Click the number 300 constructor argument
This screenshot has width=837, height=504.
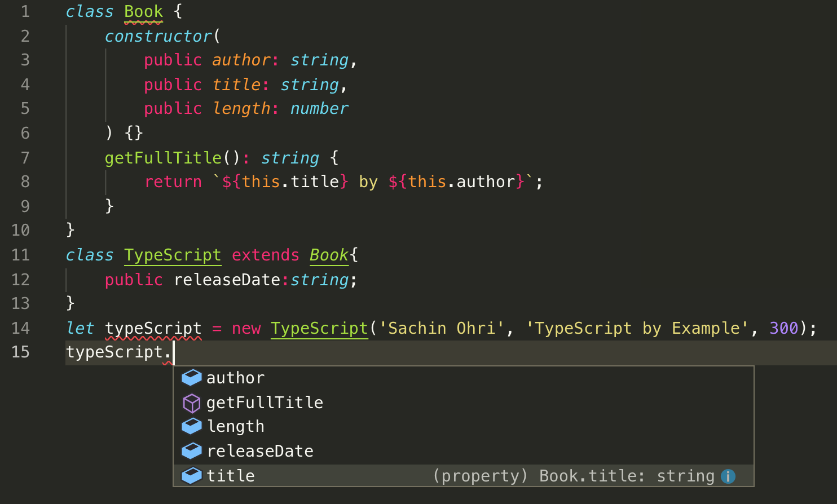tap(784, 328)
